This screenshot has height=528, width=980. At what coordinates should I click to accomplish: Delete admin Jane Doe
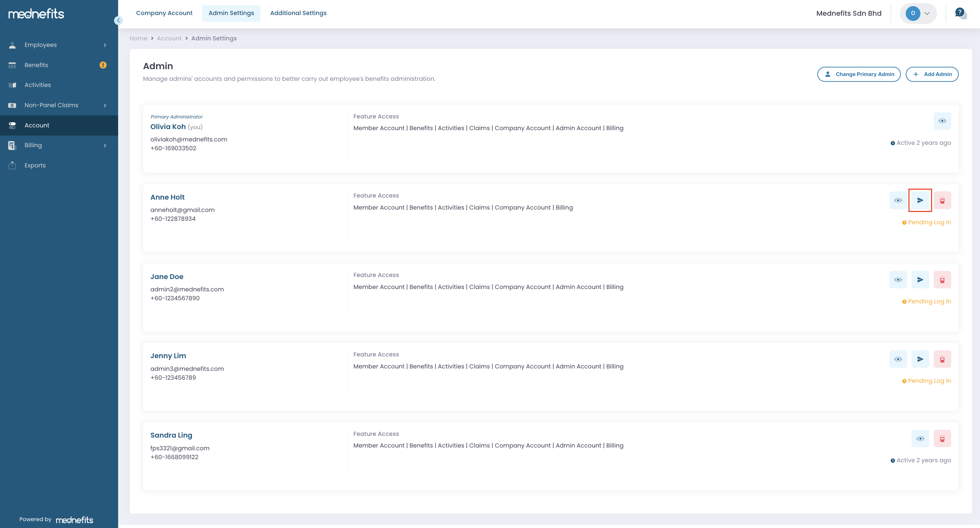click(942, 280)
